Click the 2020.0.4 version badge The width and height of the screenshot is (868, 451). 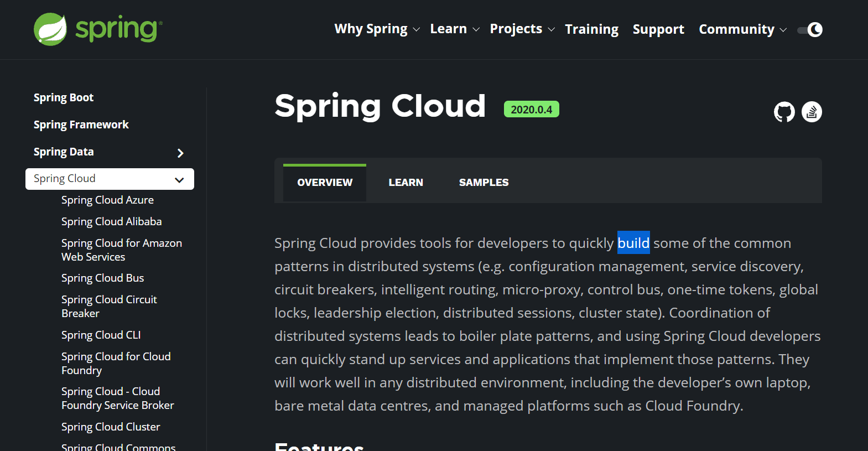click(x=531, y=110)
